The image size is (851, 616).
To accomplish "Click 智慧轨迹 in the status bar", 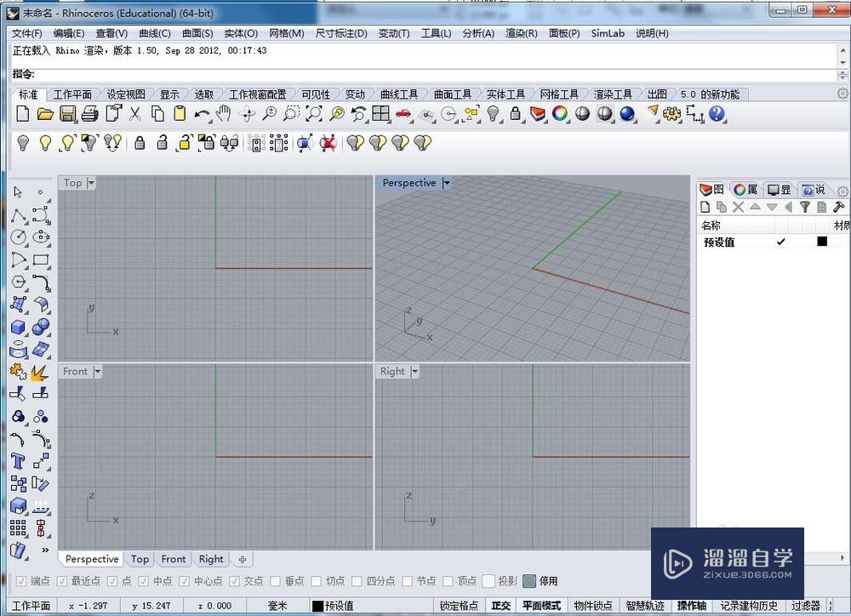I will tap(645, 606).
